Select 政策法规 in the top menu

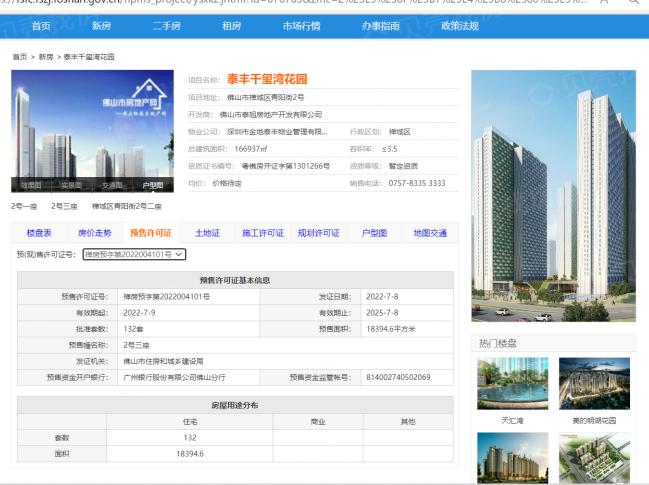pyautogui.click(x=459, y=25)
